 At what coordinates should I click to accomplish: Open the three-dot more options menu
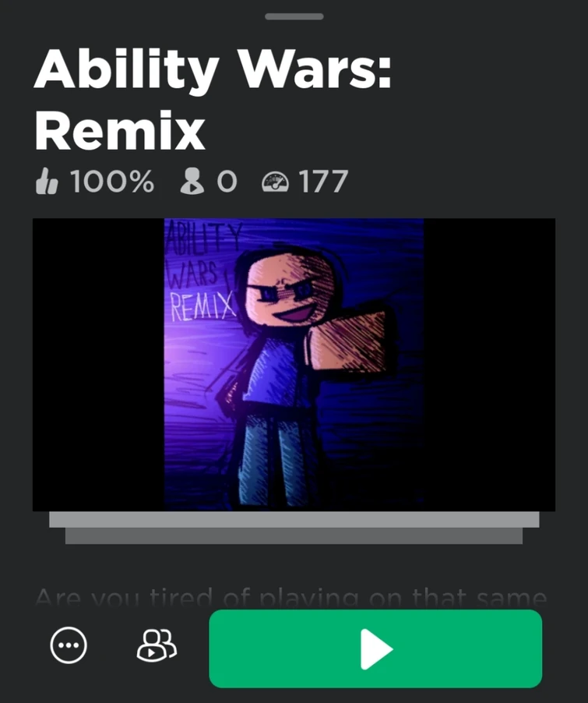pos(69,645)
